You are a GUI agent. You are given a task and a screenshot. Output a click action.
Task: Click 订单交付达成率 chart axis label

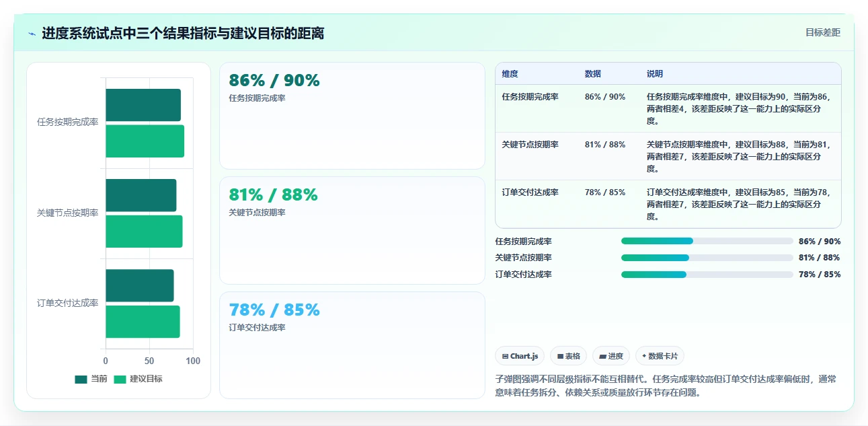tap(67, 303)
